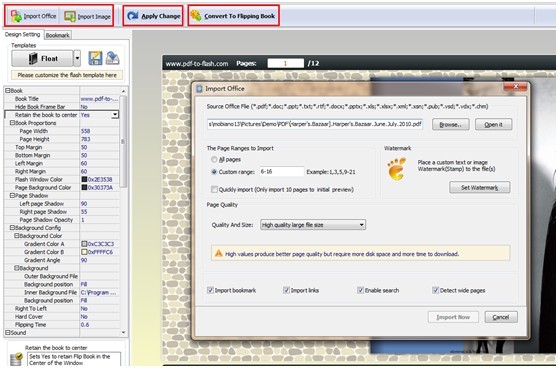Select the Gradient Angle property row
The width and height of the screenshot is (558, 368).
pos(62,260)
